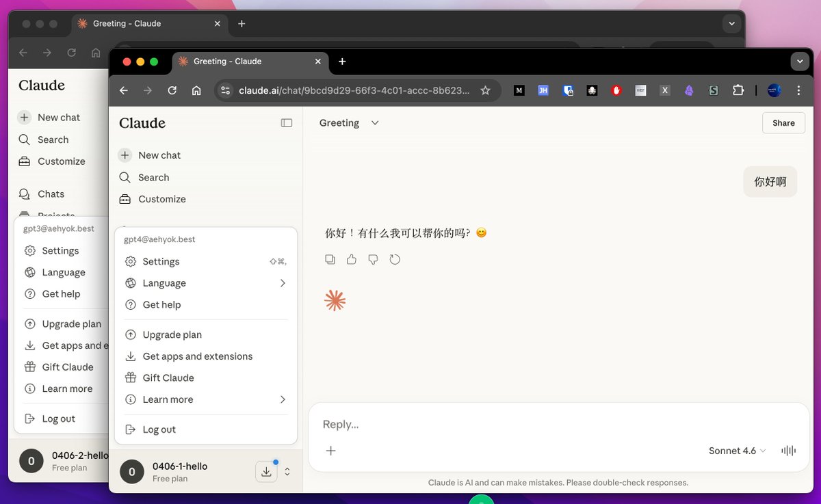
Task: Choose Get apps and extensions menu item
Action: click(x=206, y=356)
